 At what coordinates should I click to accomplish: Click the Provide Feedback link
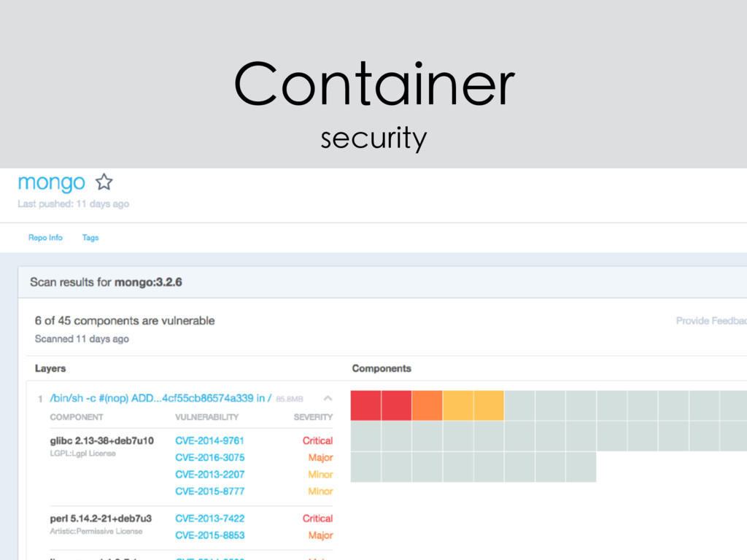[x=711, y=321]
